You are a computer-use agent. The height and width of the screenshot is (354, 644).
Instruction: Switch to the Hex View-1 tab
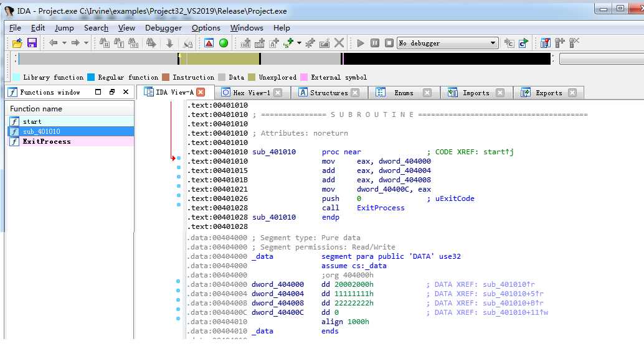[x=252, y=93]
